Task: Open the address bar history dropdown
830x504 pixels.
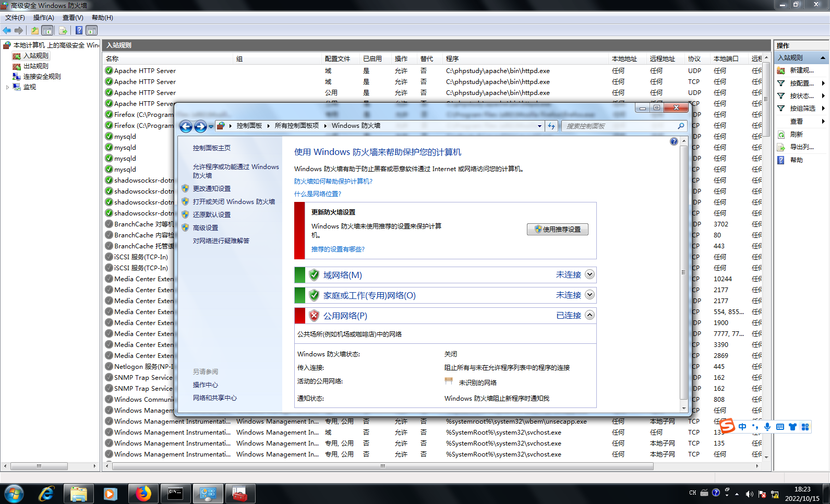Action: pyautogui.click(x=539, y=126)
